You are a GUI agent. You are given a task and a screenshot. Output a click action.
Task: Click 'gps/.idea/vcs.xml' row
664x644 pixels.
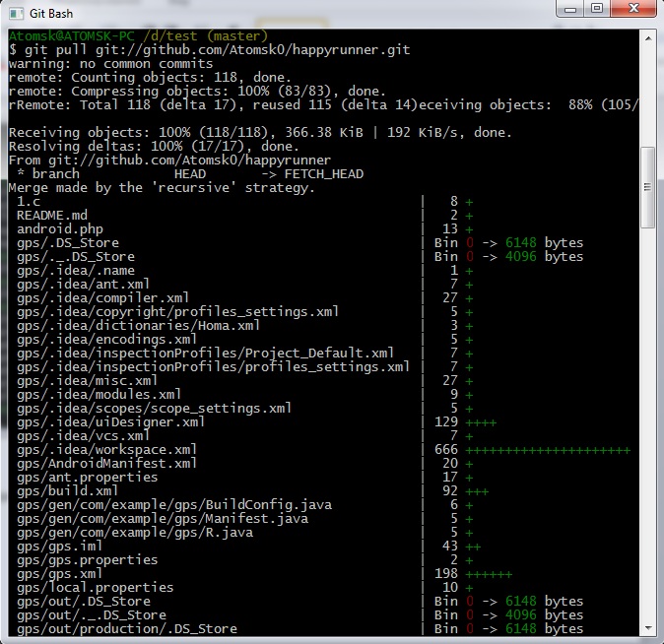(245, 436)
